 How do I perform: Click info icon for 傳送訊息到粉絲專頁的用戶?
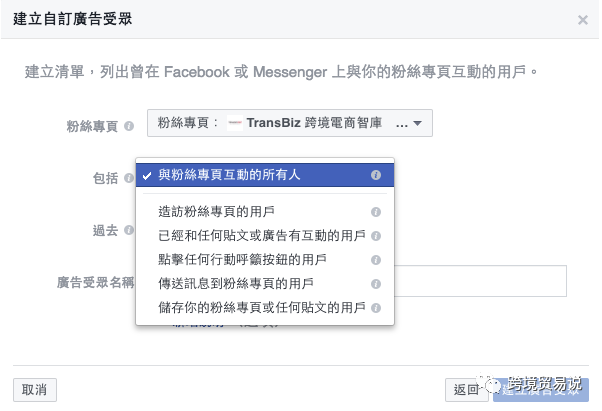(x=376, y=284)
